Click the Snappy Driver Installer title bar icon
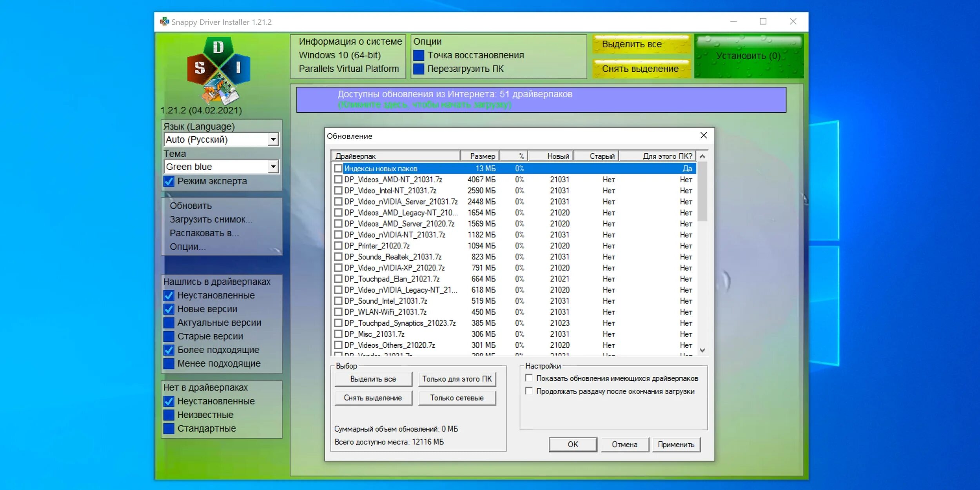 [164, 22]
